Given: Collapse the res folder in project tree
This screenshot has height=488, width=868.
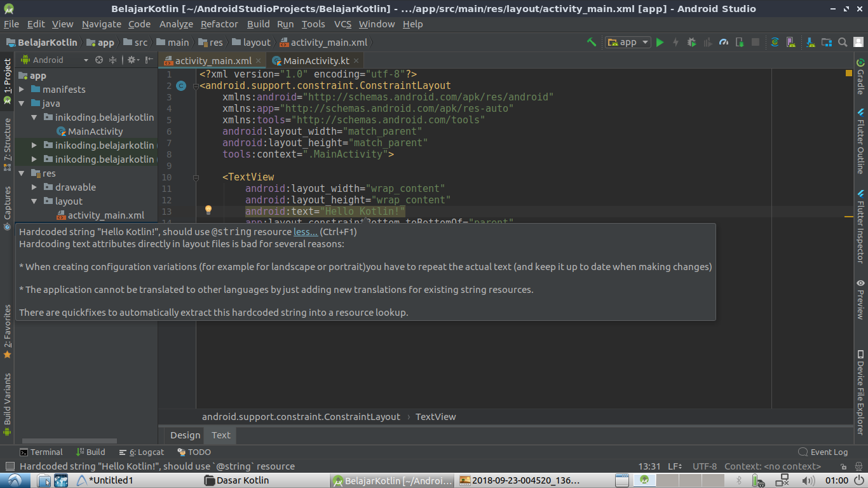Looking at the screenshot, I should [21, 173].
